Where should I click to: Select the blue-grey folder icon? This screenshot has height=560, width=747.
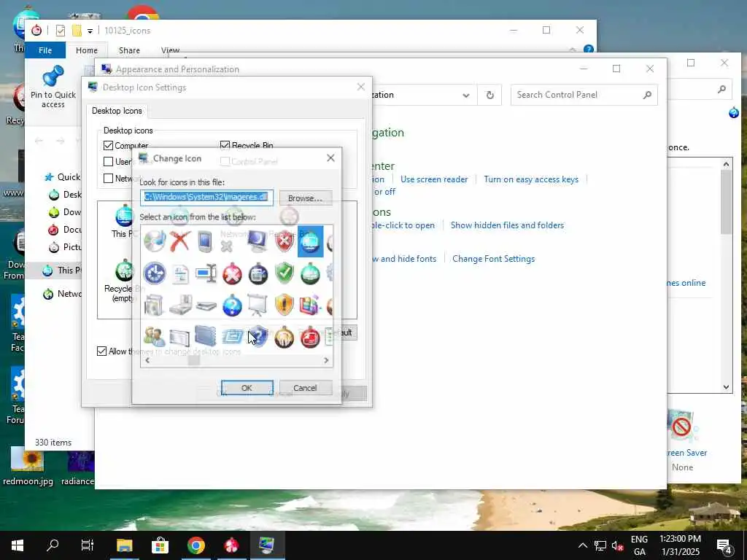click(205, 336)
